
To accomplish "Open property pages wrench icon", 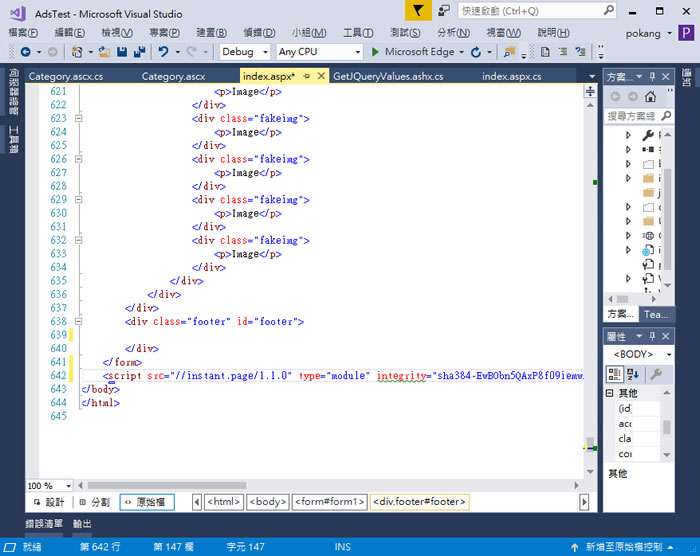I will [656, 374].
